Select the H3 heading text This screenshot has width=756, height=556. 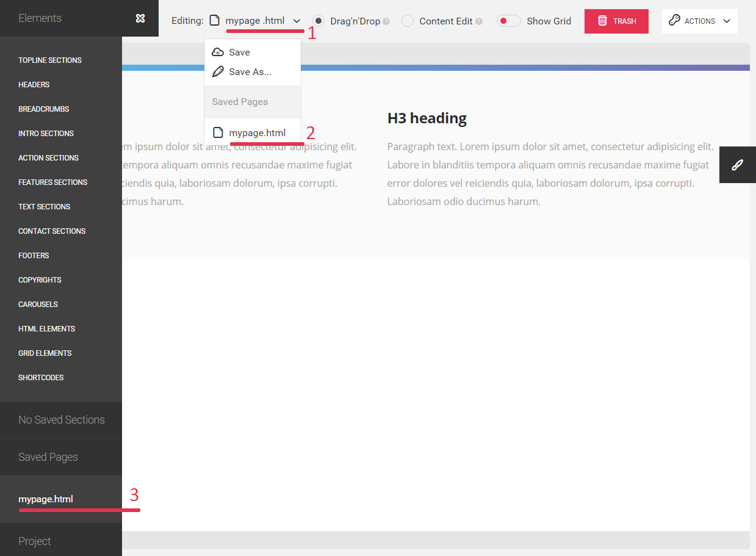click(x=427, y=118)
